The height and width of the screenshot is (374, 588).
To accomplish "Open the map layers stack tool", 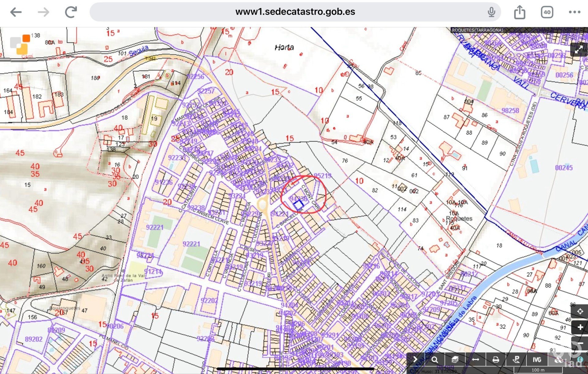I will [455, 360].
